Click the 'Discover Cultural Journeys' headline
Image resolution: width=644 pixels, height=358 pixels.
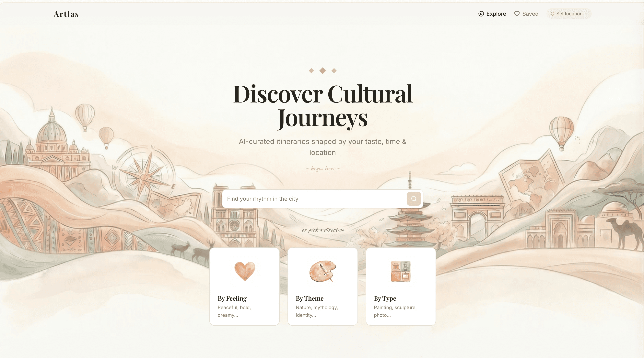tap(322, 106)
